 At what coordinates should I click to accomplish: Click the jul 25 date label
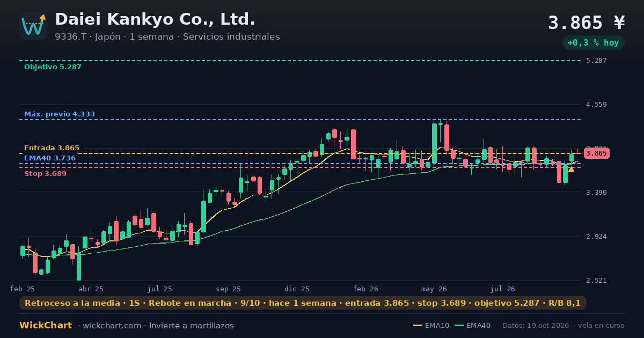point(160,289)
